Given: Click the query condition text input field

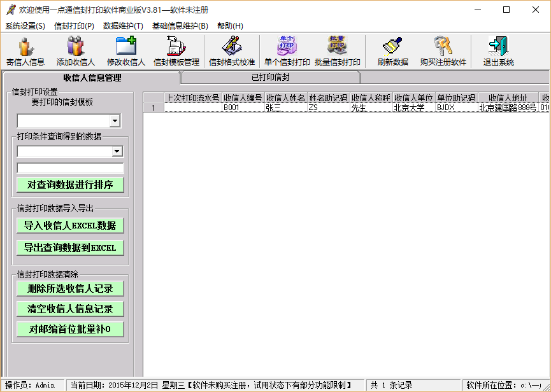Looking at the screenshot, I should (x=70, y=169).
